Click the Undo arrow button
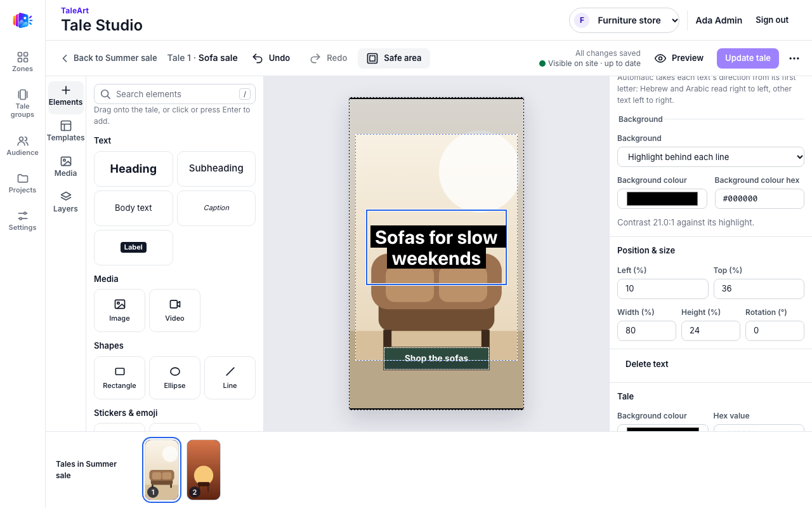This screenshot has height=508, width=812. (x=272, y=58)
